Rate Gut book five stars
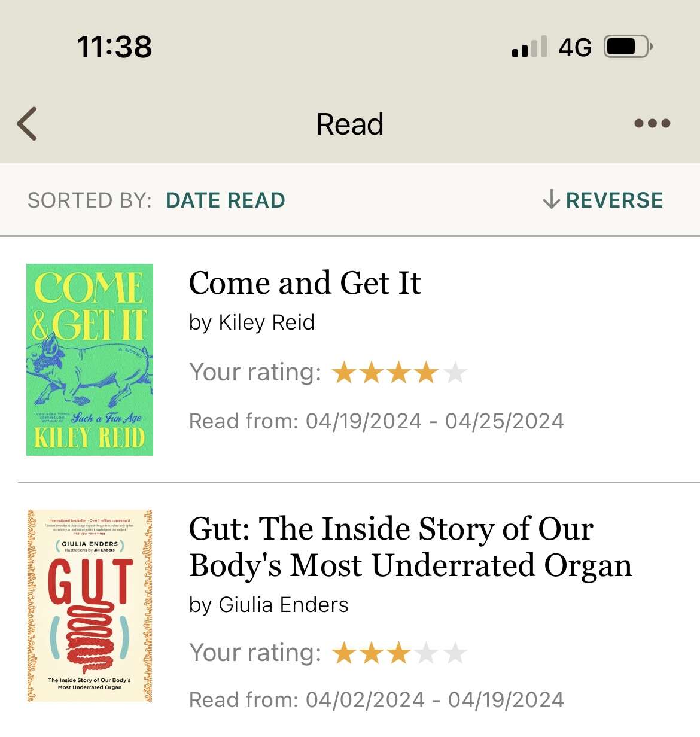Screen dimensions: 700x737 [455, 653]
